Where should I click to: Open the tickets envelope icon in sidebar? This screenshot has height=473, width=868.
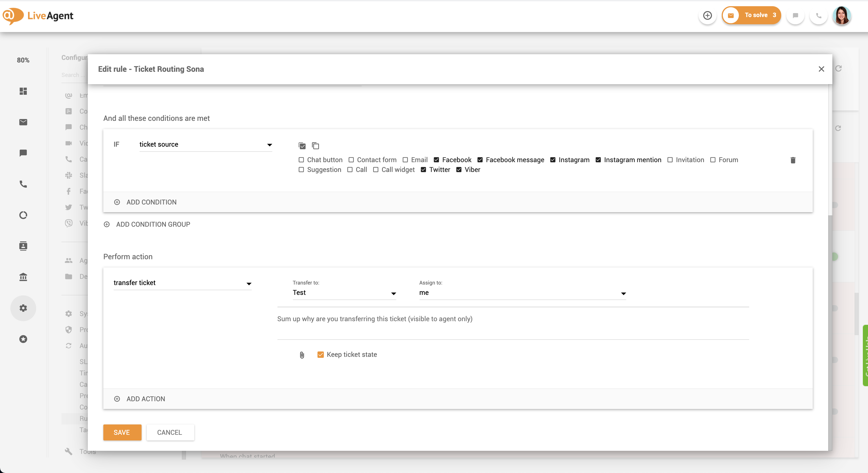(x=23, y=122)
